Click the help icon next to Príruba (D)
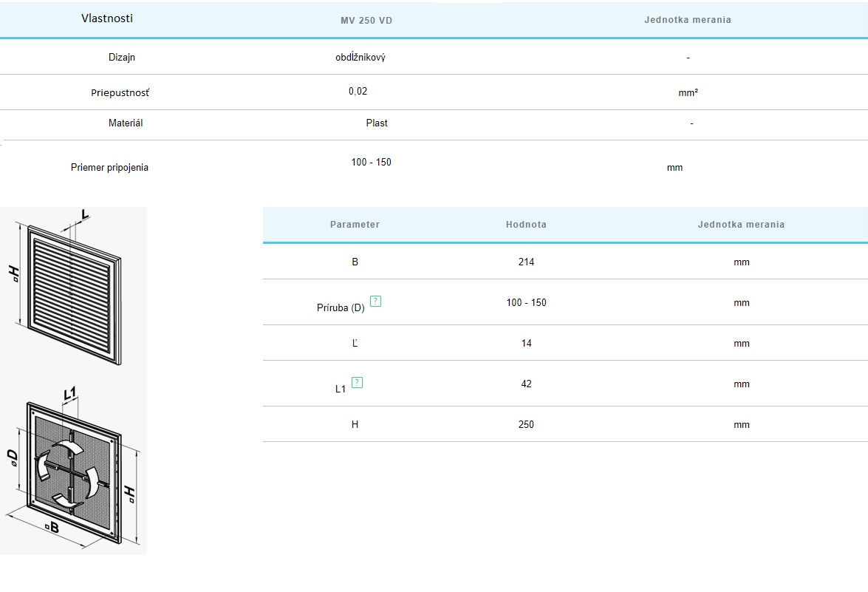Viewport: 868px width, 592px height. [375, 301]
